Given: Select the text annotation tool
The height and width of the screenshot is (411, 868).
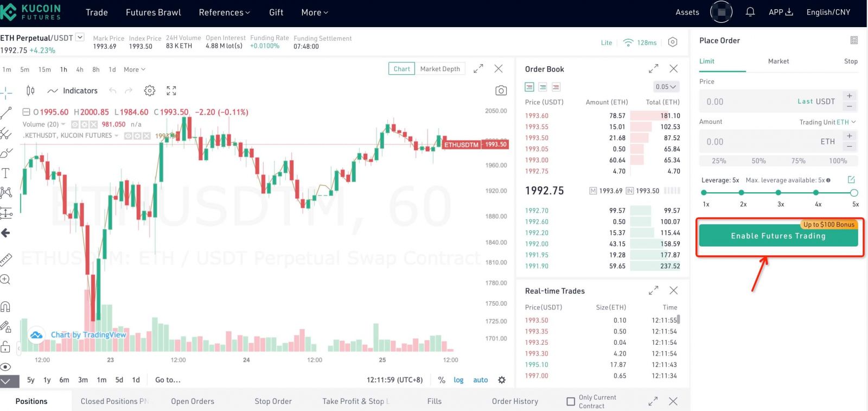Looking at the screenshot, I should coord(6,173).
